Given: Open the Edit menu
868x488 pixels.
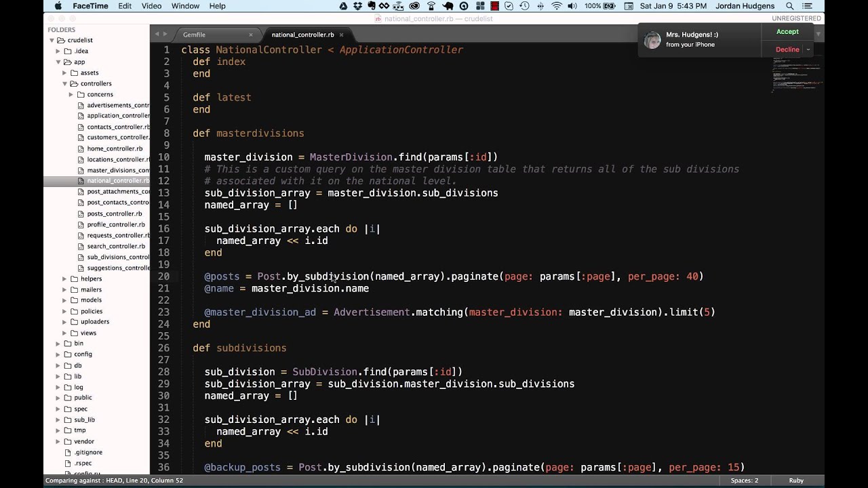Looking at the screenshot, I should [x=125, y=6].
